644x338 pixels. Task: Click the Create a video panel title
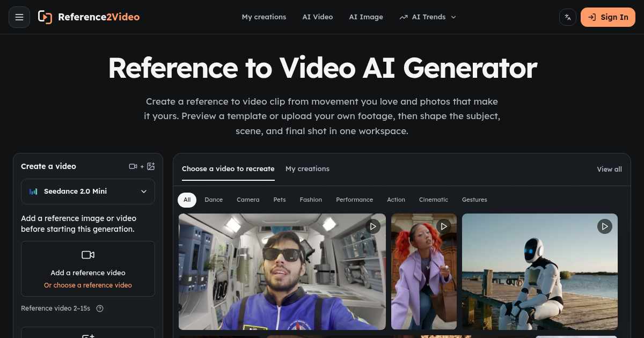48,166
